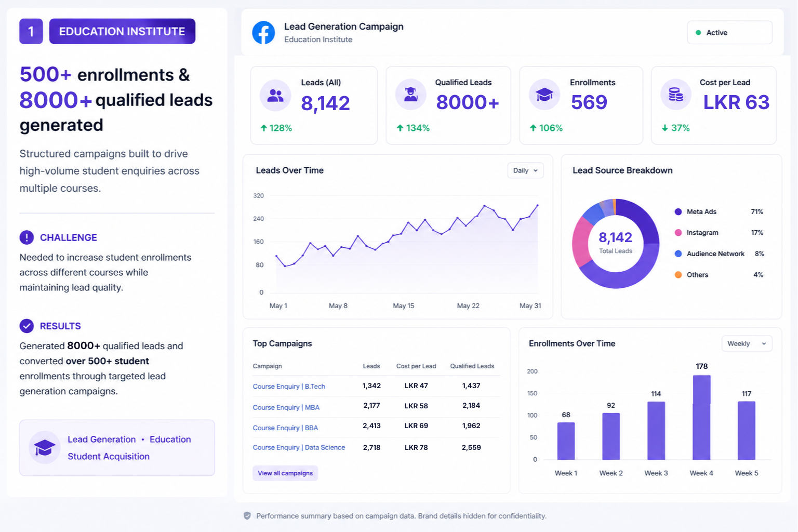Select the Education Institute header tab
798x532 pixels.
pyautogui.click(x=122, y=31)
